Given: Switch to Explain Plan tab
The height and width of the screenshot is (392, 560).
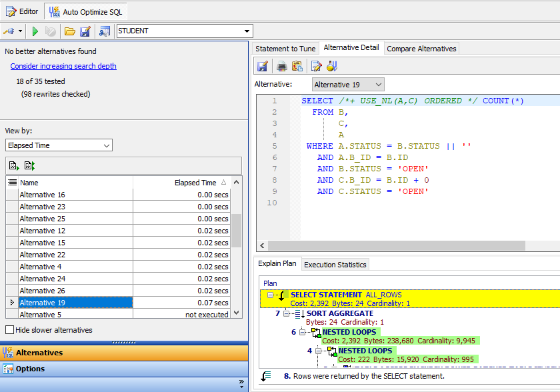Looking at the screenshot, I should pos(277,263).
